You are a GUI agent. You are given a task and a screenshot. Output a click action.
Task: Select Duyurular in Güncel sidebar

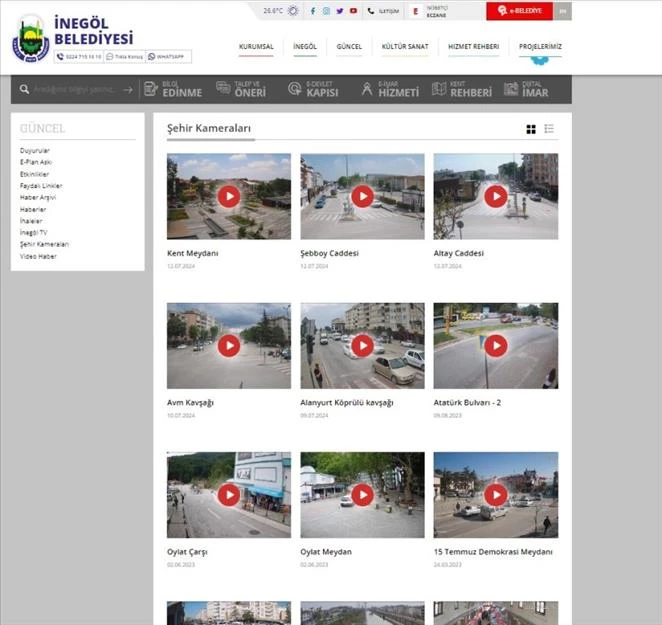tap(34, 150)
